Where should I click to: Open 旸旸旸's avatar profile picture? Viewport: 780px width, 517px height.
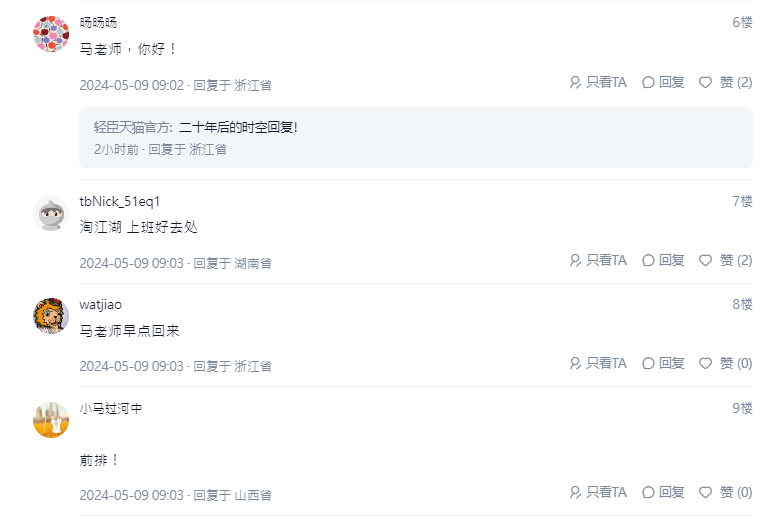(51, 34)
